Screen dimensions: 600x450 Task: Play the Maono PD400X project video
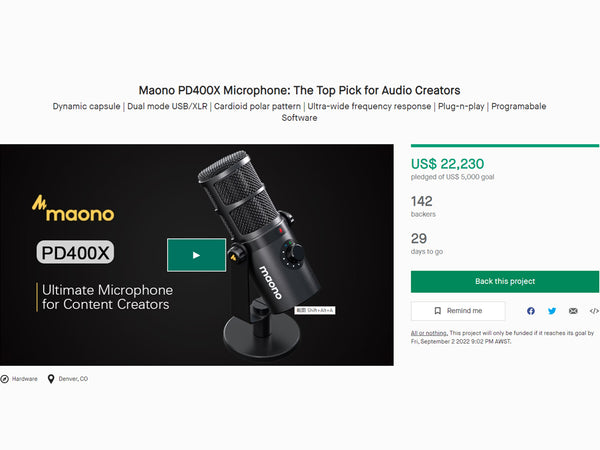[x=196, y=255]
